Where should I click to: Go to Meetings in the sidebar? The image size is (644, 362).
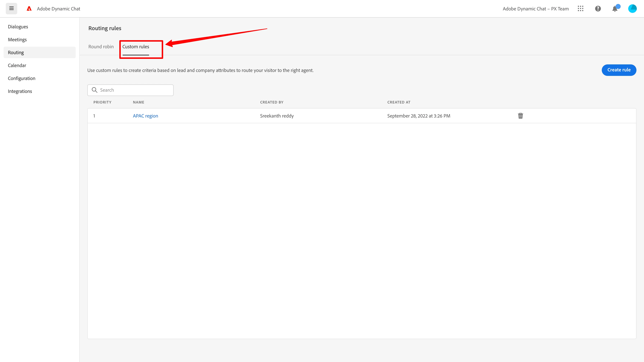(17, 40)
